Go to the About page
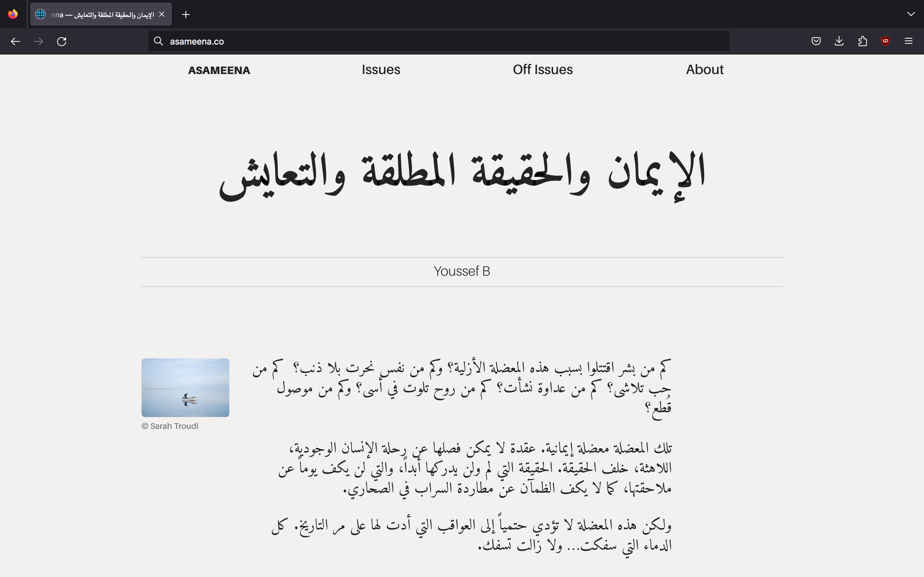This screenshot has height=577, width=924. coord(705,70)
